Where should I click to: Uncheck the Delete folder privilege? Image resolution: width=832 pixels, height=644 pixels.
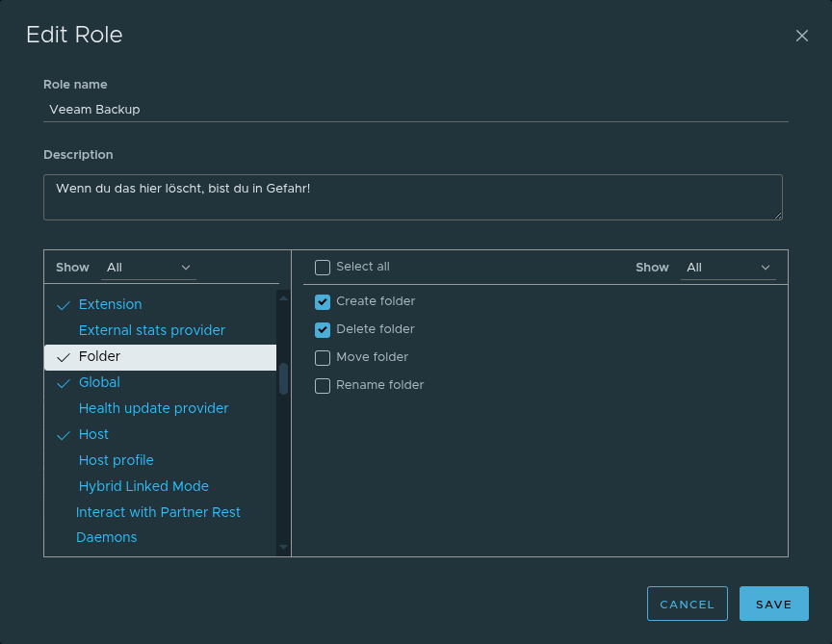tap(323, 330)
